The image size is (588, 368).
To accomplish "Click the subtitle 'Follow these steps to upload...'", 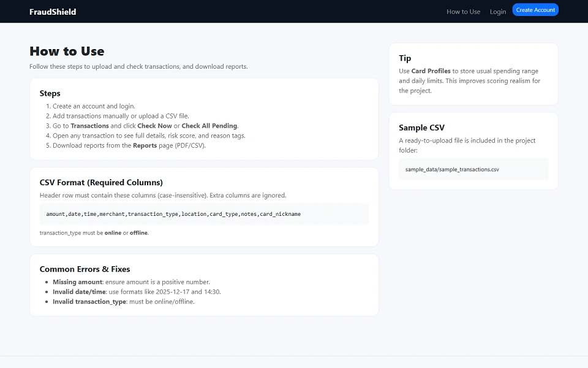I will 139,66.
